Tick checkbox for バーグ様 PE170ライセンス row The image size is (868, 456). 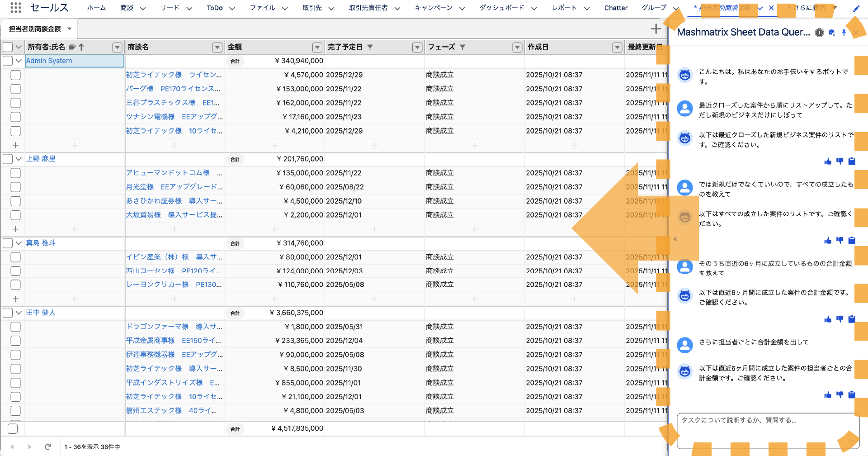coord(15,89)
